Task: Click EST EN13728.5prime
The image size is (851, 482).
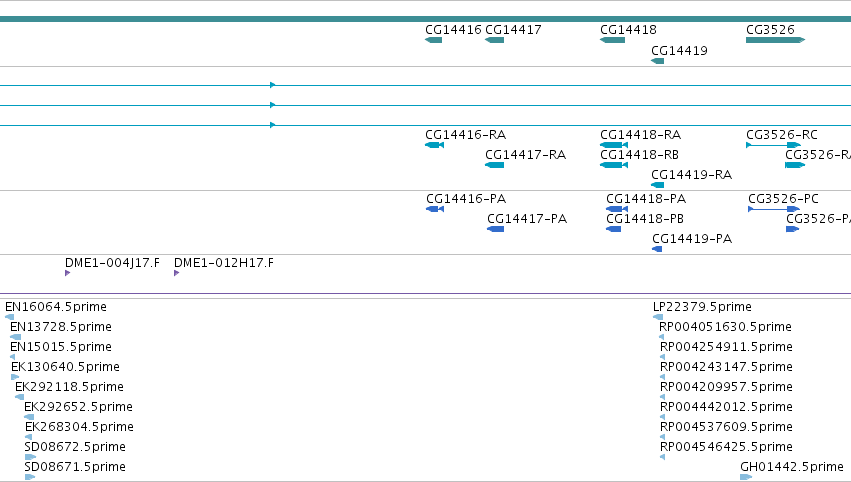Action: [15, 337]
